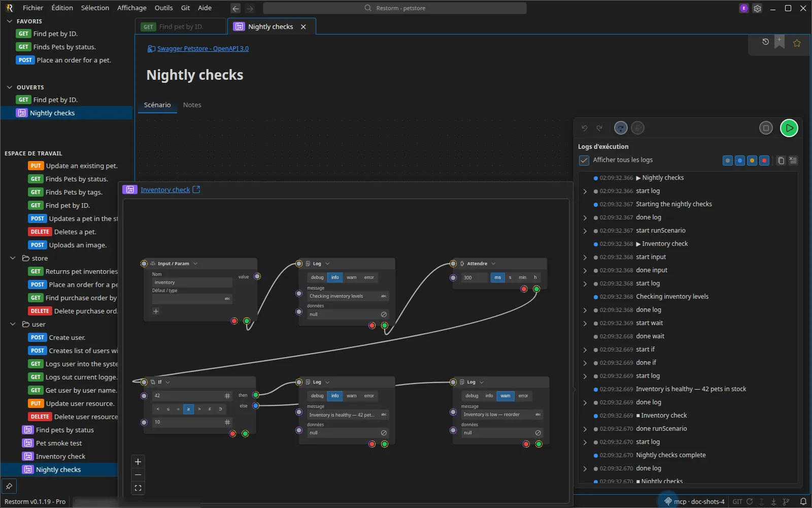This screenshot has height=508, width=812.
Task: Fit canvas view with the fullscreen icon
Action: coord(138,488)
